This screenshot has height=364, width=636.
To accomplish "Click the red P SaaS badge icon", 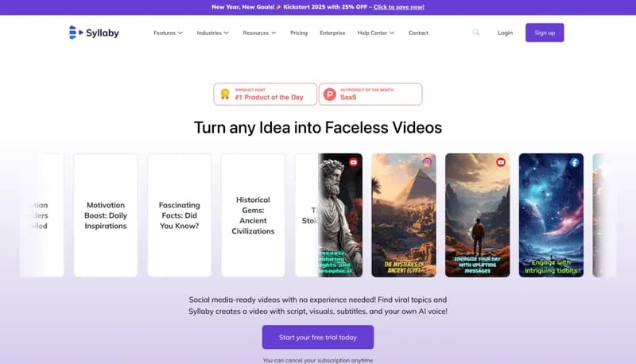I will click(x=330, y=95).
